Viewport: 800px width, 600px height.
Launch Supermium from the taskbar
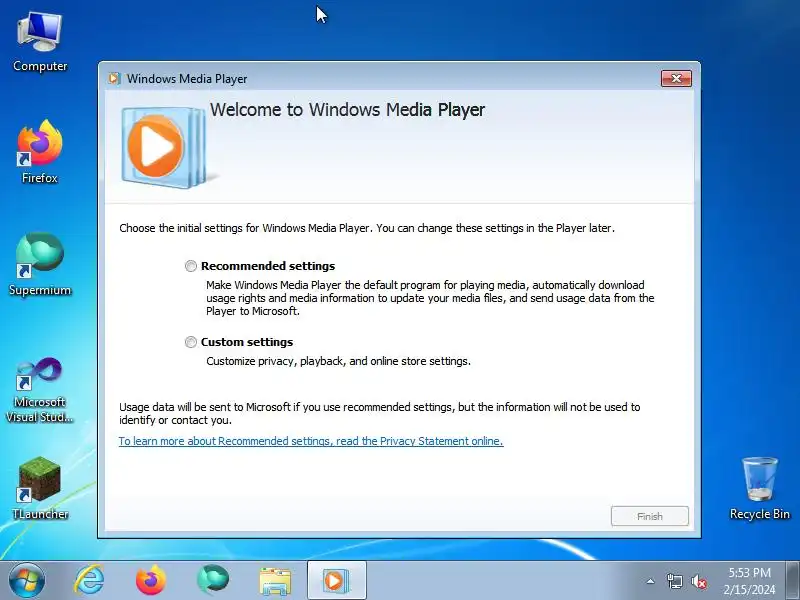coord(213,581)
